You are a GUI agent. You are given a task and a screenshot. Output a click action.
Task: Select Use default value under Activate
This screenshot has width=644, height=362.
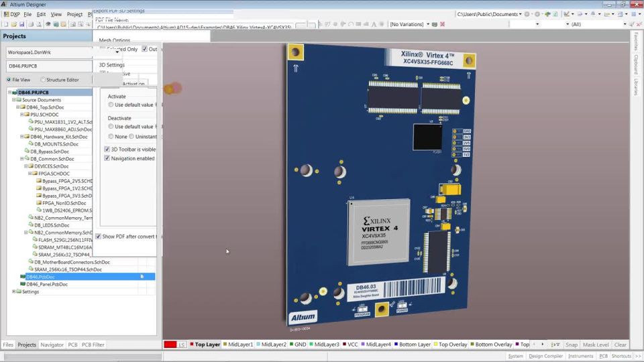pyautogui.click(x=111, y=105)
